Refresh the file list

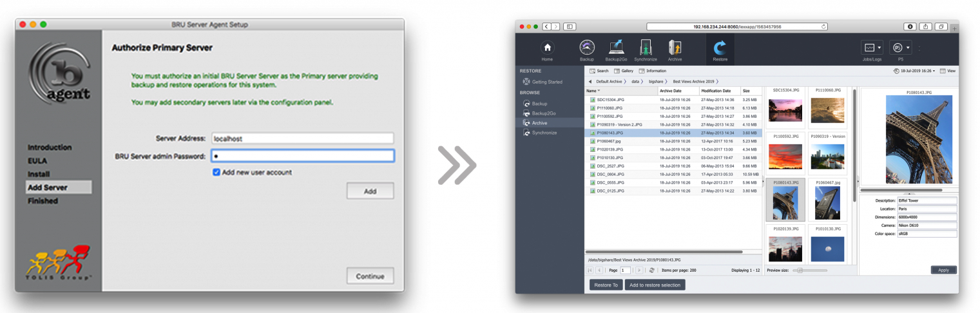coord(652,270)
